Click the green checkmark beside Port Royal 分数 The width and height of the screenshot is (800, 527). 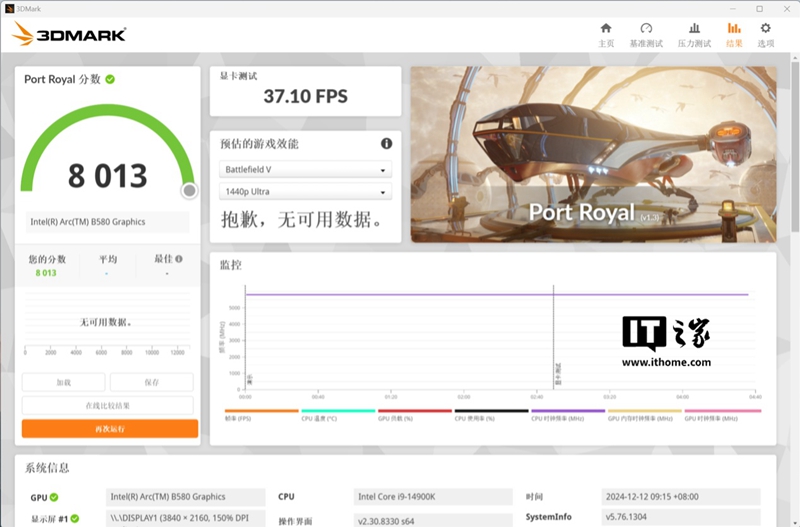click(110, 79)
